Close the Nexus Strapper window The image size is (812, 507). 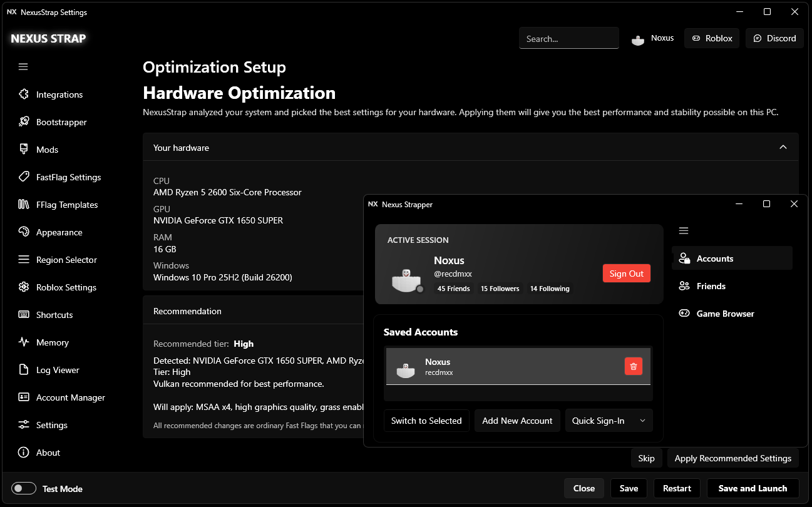[794, 204]
